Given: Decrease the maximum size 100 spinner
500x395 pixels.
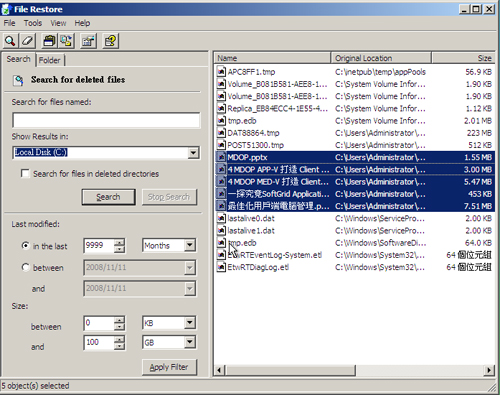Looking at the screenshot, I should pyautogui.click(x=119, y=346).
